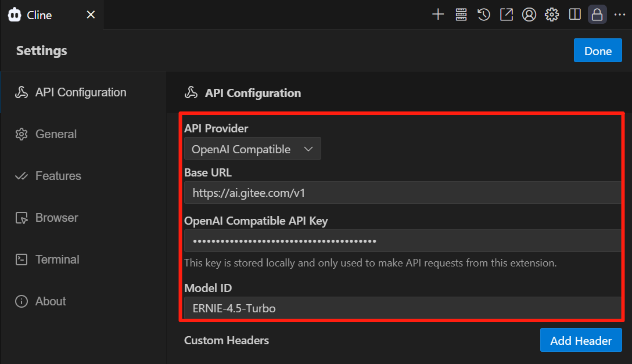Click the Done button
Screen dimensions: 632x364
click(x=598, y=51)
